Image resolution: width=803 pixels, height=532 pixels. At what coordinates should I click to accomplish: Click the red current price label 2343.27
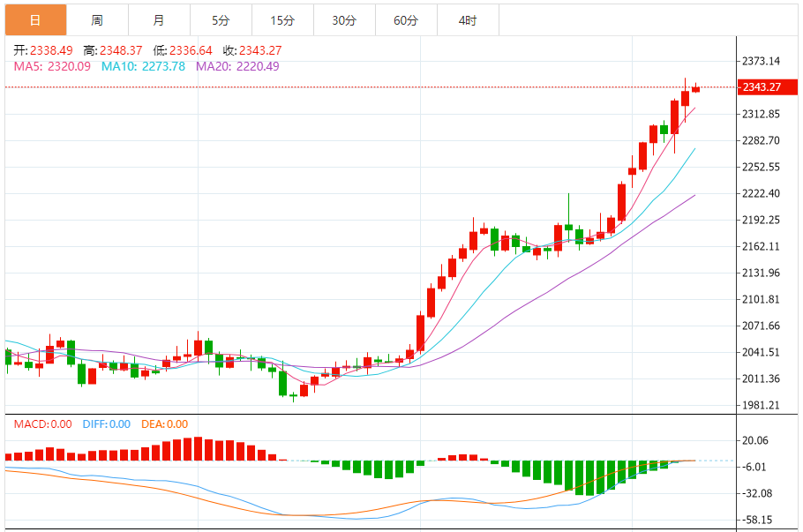pos(767,87)
